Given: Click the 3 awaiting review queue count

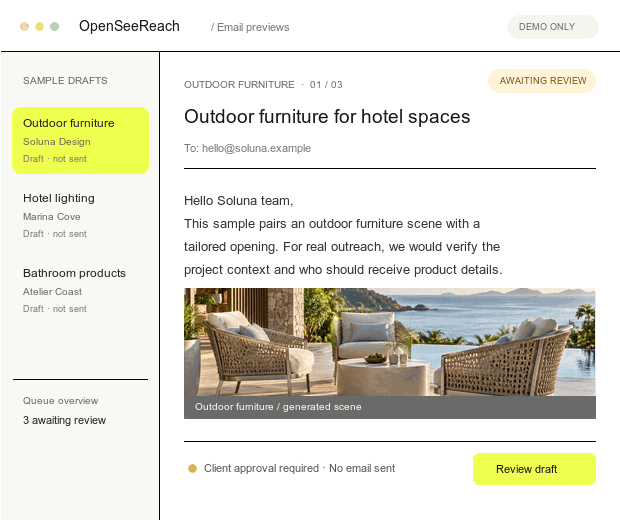Looking at the screenshot, I should click(64, 420).
